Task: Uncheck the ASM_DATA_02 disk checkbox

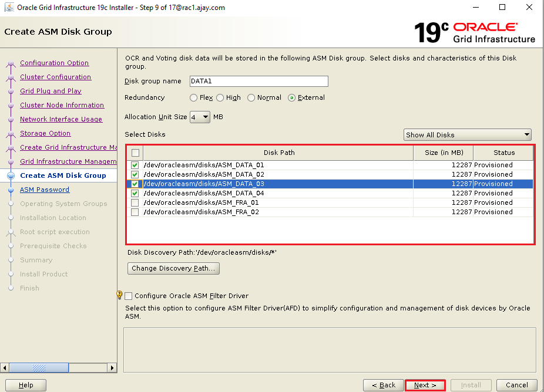Action: (x=135, y=174)
